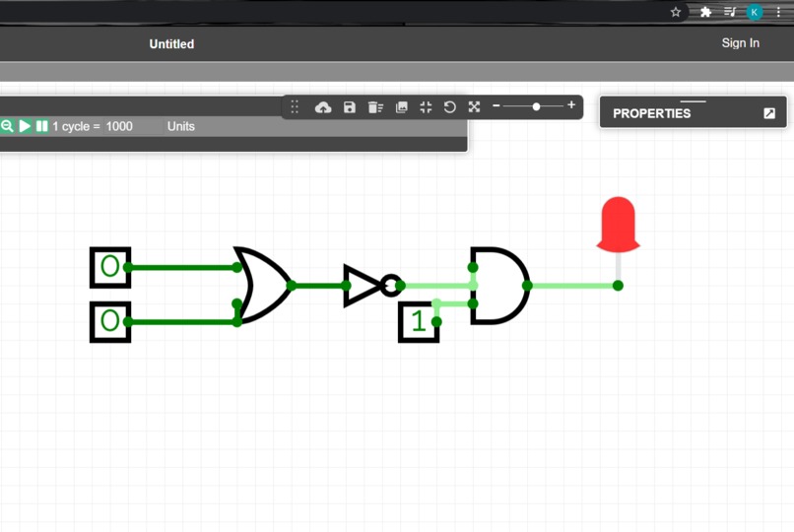Click the delete selected trash icon
This screenshot has width=794, height=532.
click(x=375, y=107)
